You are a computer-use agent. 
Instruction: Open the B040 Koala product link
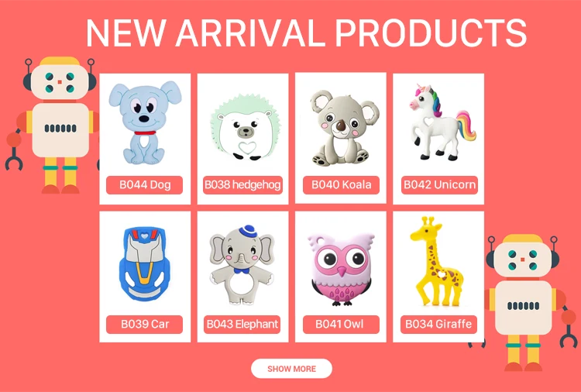coord(341,185)
